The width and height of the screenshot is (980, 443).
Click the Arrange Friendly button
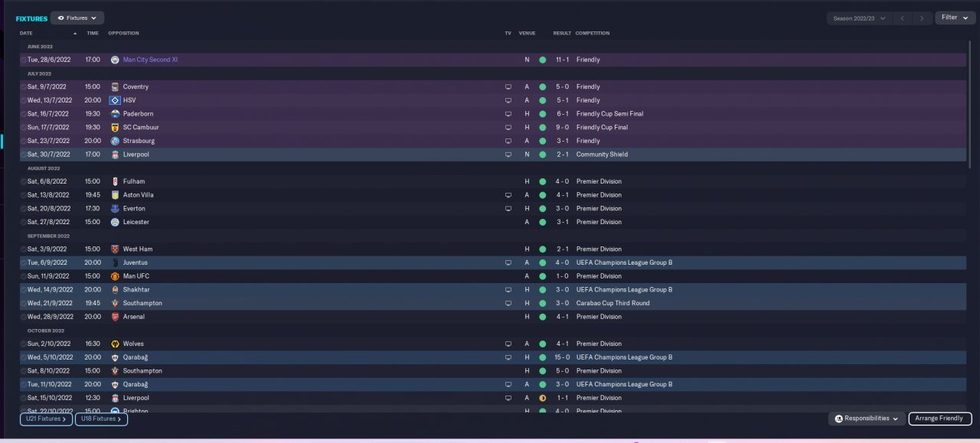click(x=940, y=419)
